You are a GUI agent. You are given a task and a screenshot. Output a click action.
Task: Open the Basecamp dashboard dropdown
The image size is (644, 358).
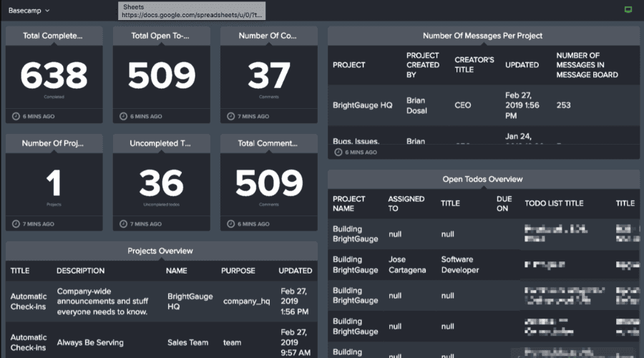(x=29, y=11)
